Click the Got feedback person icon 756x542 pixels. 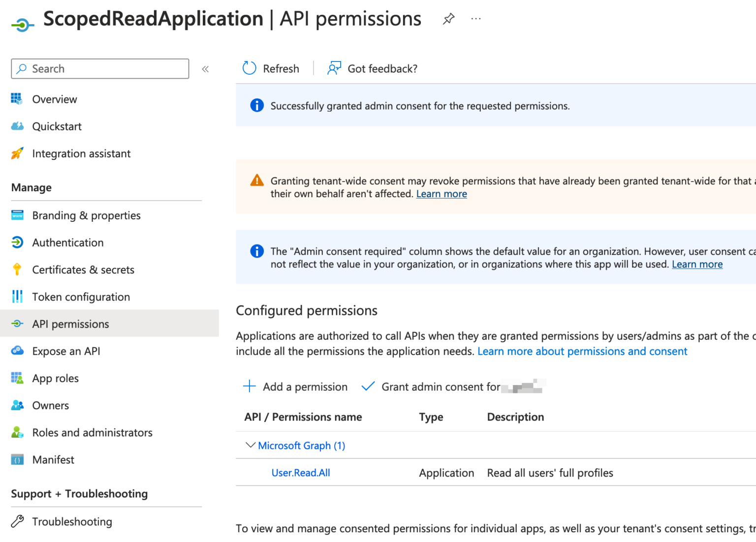pos(334,68)
